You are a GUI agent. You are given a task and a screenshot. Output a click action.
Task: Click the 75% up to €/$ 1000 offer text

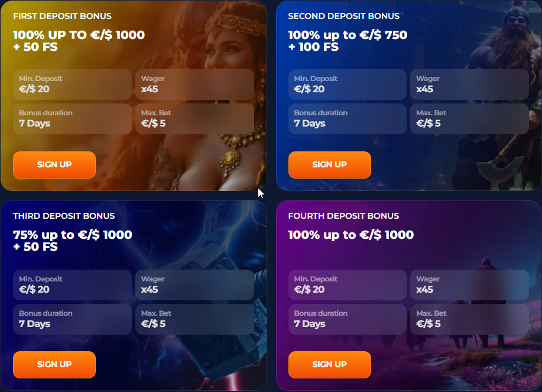73,235
